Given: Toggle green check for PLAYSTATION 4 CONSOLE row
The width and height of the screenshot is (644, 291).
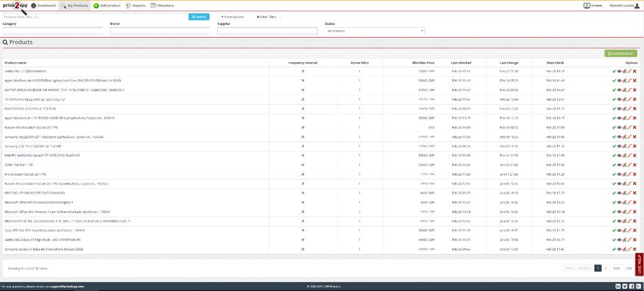Looking at the screenshot, I should tap(614, 109).
